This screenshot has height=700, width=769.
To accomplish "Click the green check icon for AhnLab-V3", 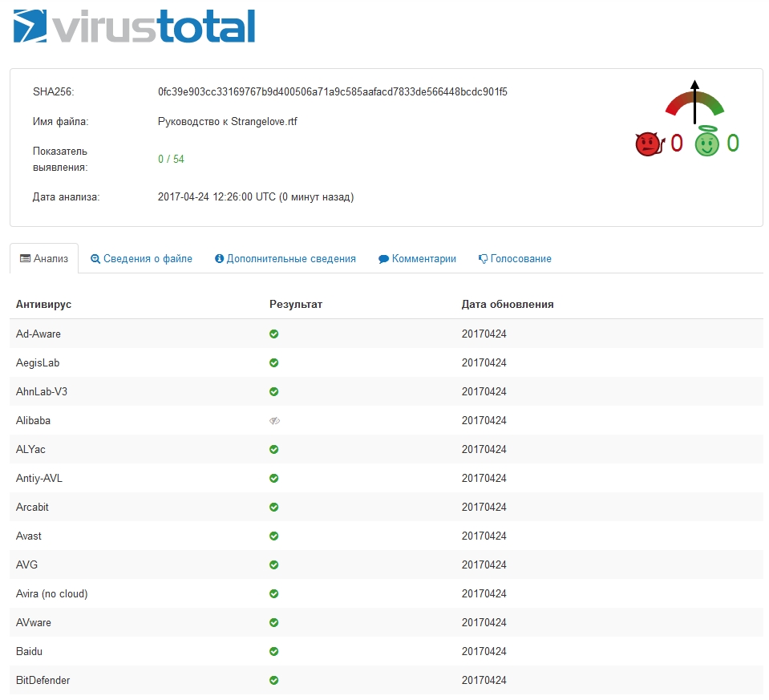I will [273, 392].
